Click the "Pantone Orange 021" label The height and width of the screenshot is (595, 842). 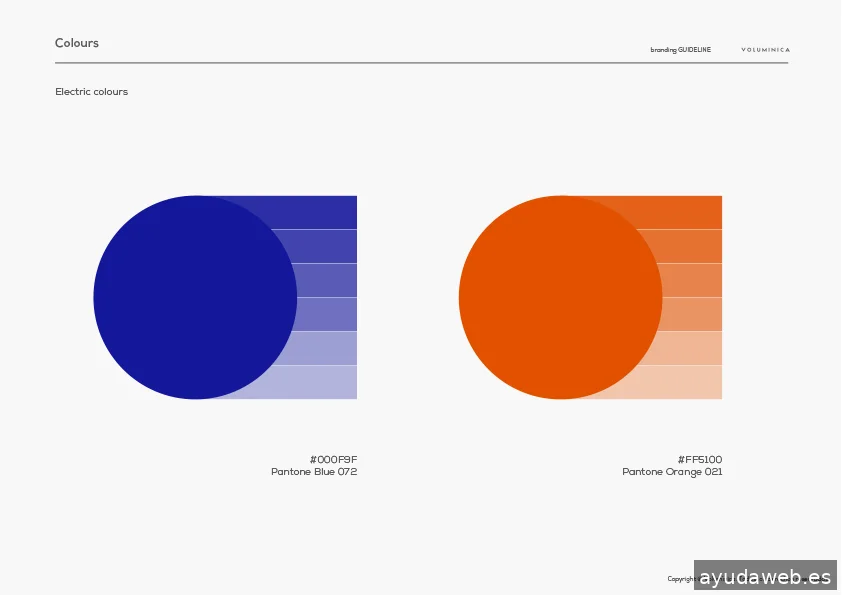tap(672, 472)
